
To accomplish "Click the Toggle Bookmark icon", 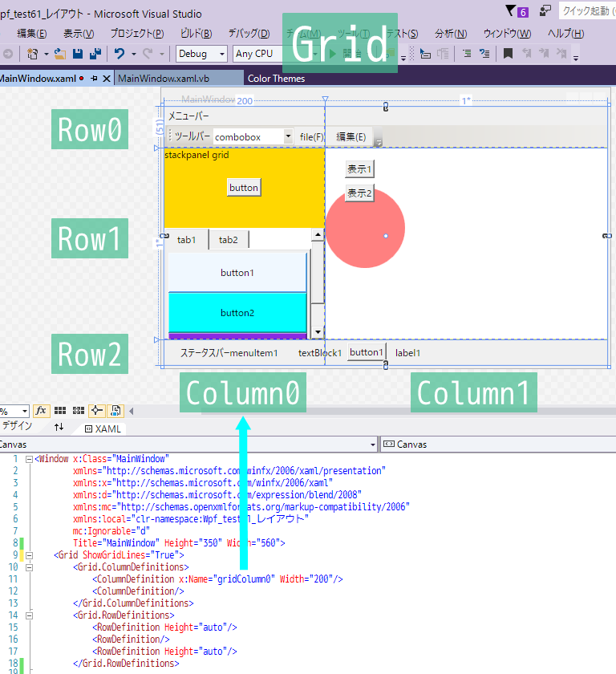I will click(509, 54).
